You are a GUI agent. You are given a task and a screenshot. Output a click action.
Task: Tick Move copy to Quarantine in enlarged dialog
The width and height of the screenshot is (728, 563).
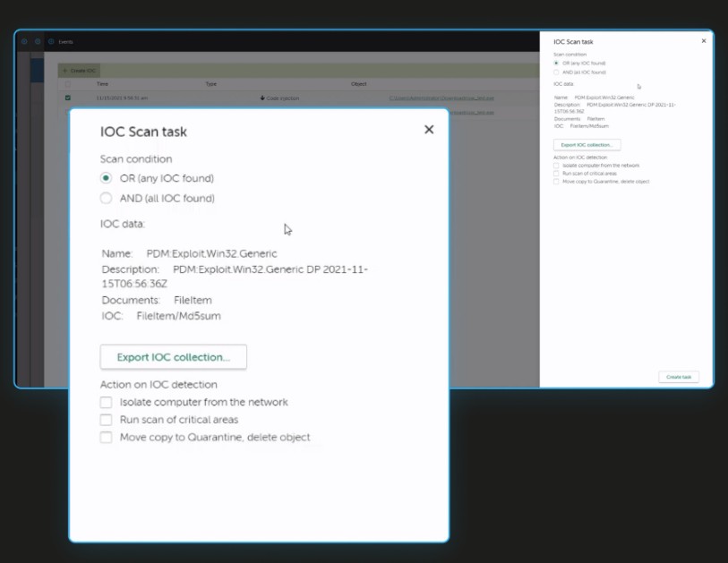107,438
